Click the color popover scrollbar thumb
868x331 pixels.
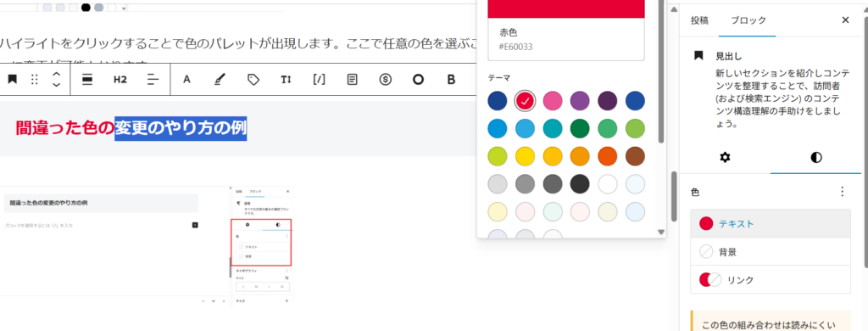pyautogui.click(x=661, y=71)
